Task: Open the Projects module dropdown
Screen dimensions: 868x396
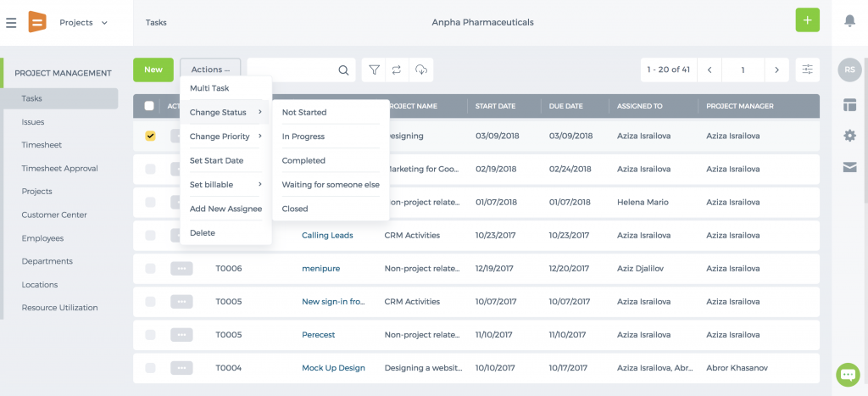Action: tap(84, 23)
